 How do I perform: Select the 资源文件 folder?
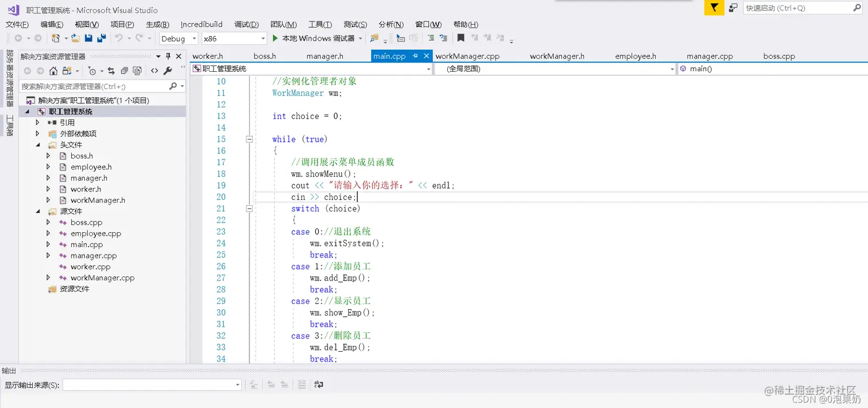[x=75, y=289]
